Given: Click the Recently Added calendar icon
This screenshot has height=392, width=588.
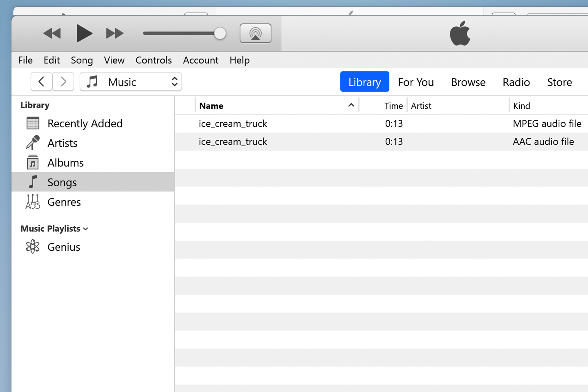Looking at the screenshot, I should [33, 123].
